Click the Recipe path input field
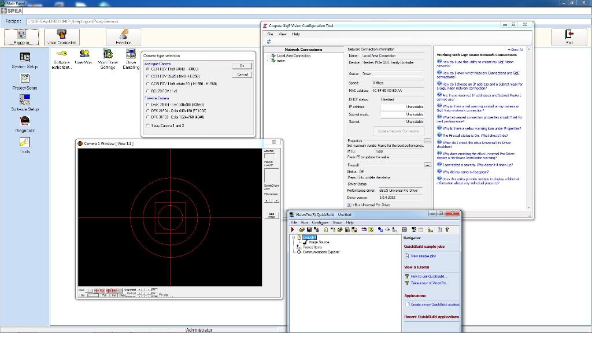592x364 pixels. tap(309, 21)
